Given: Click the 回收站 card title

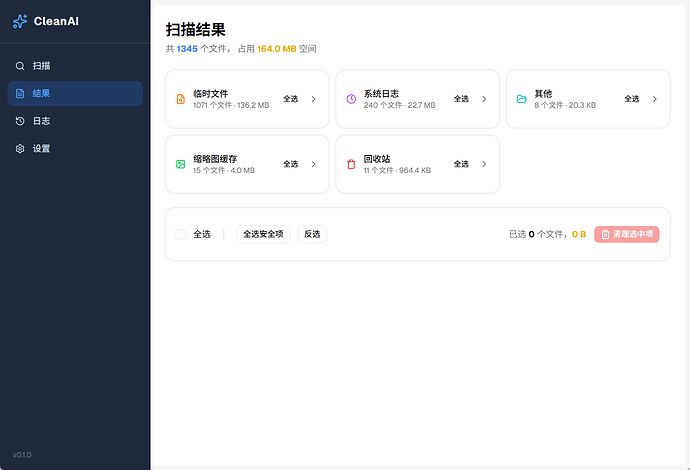Looking at the screenshot, I should click(377, 159).
